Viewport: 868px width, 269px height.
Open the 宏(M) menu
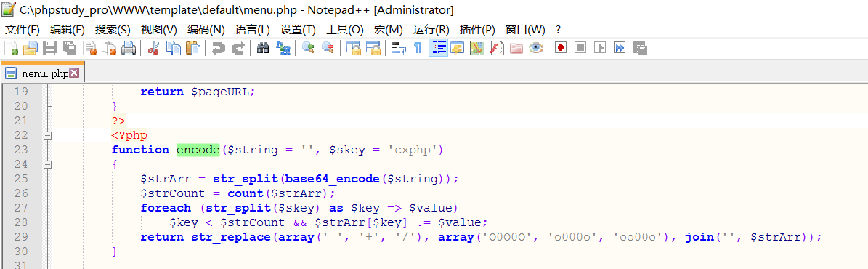388,29
